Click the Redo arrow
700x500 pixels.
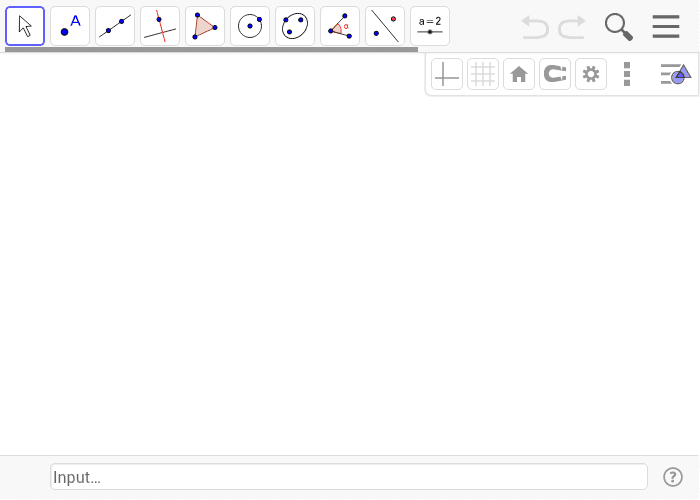572,27
